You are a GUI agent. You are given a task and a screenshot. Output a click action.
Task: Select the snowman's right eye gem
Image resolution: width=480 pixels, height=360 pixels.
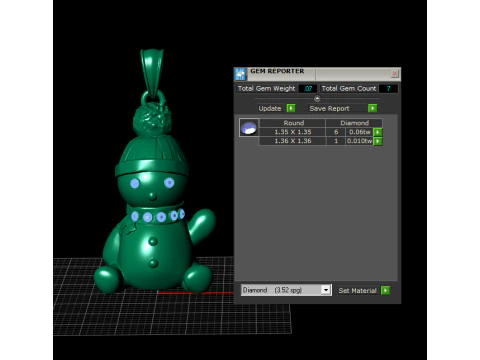coord(169,183)
